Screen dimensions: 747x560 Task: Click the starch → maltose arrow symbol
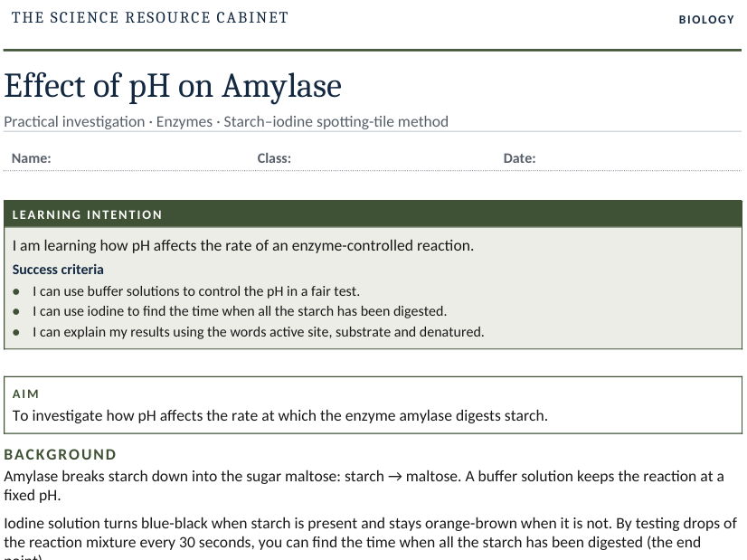pyautogui.click(x=394, y=477)
